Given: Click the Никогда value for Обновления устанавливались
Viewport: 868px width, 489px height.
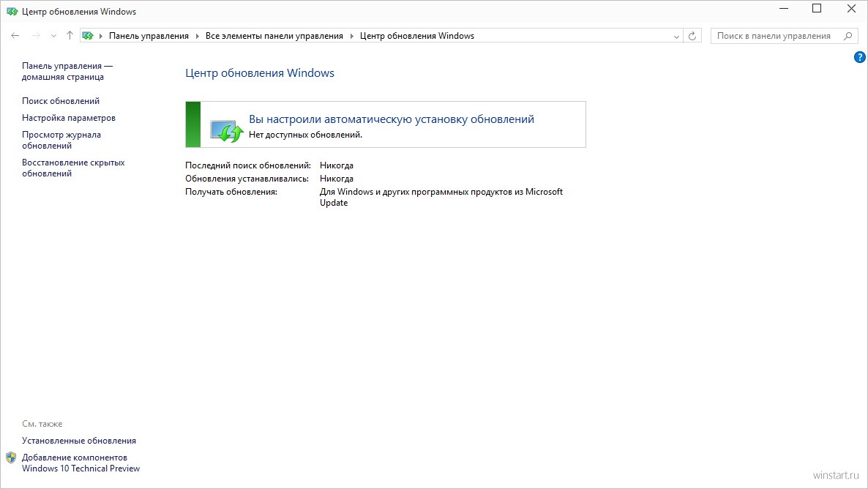Looking at the screenshot, I should (x=337, y=179).
